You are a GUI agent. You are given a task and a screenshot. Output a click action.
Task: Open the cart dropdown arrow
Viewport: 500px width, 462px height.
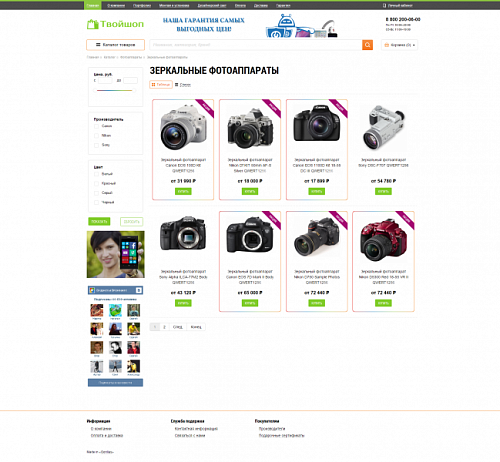click(x=414, y=45)
